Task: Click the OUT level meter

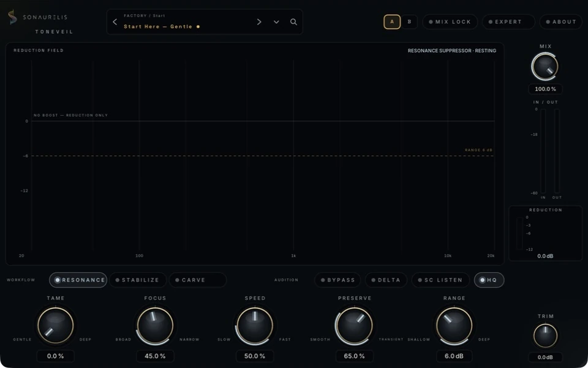Action: coord(557,151)
